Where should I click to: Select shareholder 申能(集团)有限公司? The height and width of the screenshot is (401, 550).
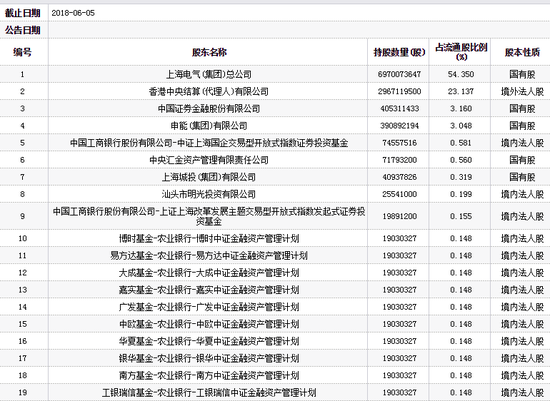pos(209,126)
